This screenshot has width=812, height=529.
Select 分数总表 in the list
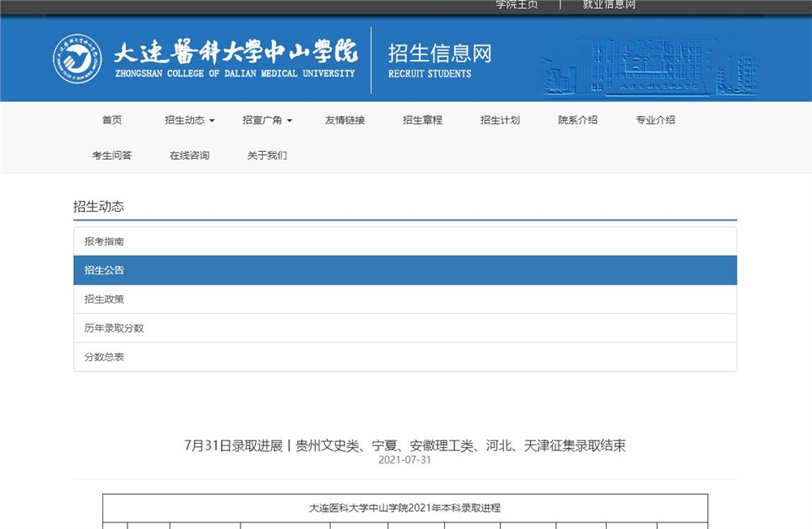(x=405, y=357)
